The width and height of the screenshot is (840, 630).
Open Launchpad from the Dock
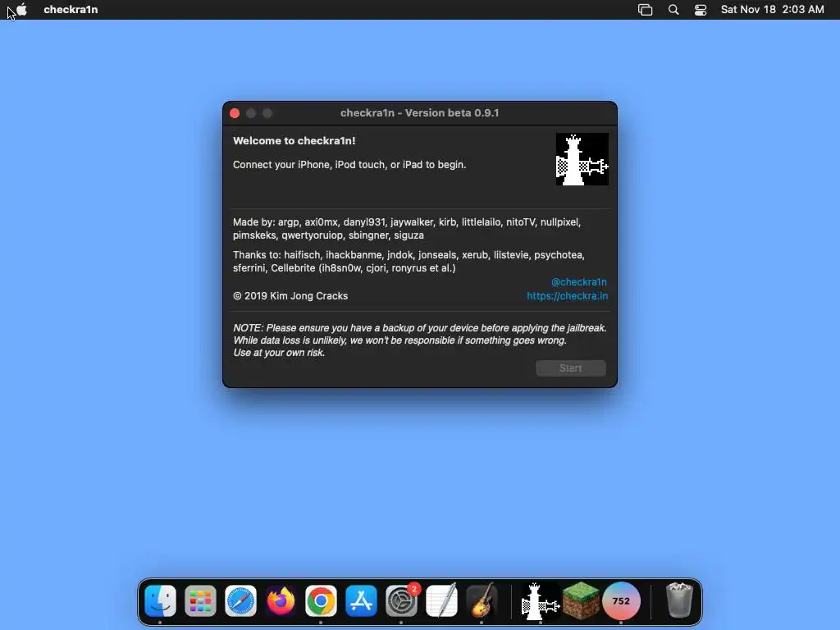(x=200, y=600)
